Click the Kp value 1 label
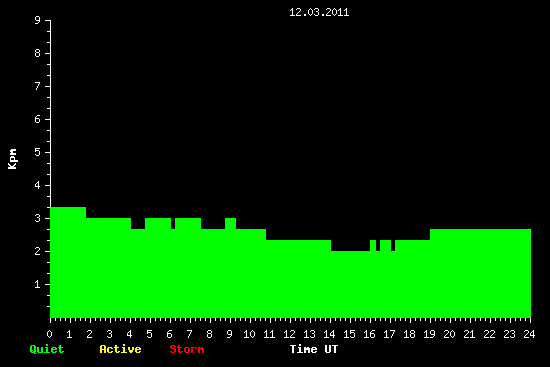The width and height of the screenshot is (550, 367). tap(38, 284)
